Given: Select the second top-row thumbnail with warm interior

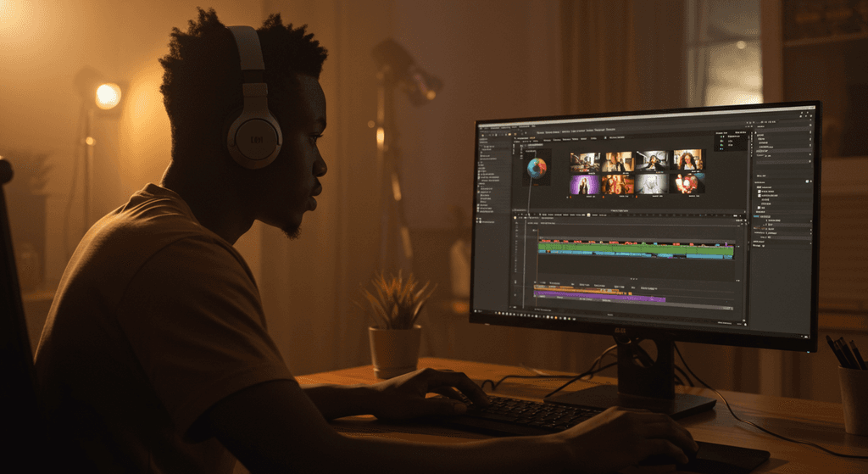Looking at the screenshot, I should pyautogui.click(x=617, y=162).
